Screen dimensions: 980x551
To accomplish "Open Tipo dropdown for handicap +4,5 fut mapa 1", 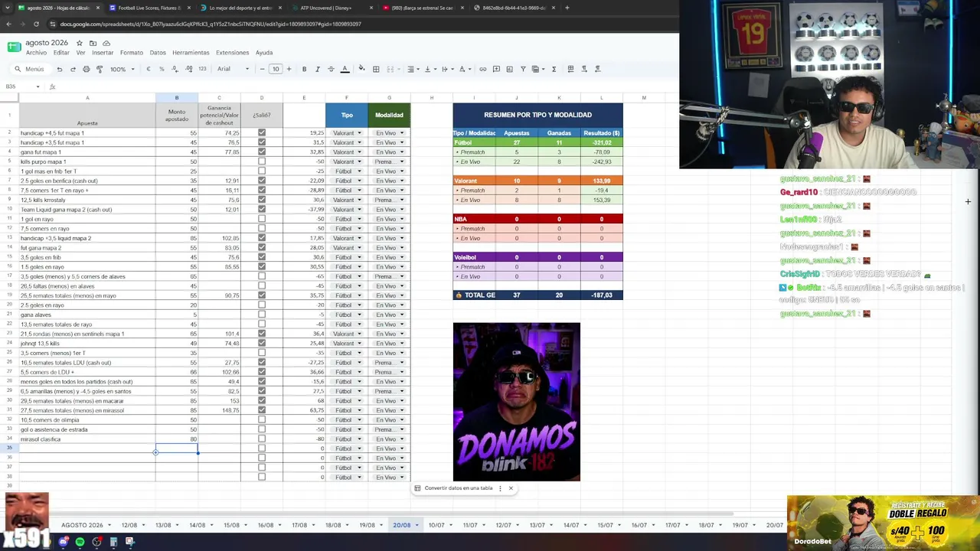I will point(347,133).
